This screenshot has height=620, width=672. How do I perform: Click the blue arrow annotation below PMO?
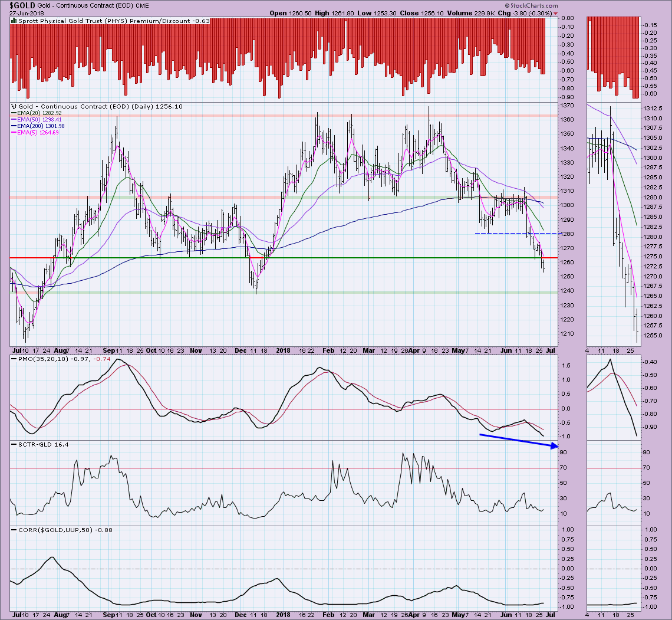point(519,442)
